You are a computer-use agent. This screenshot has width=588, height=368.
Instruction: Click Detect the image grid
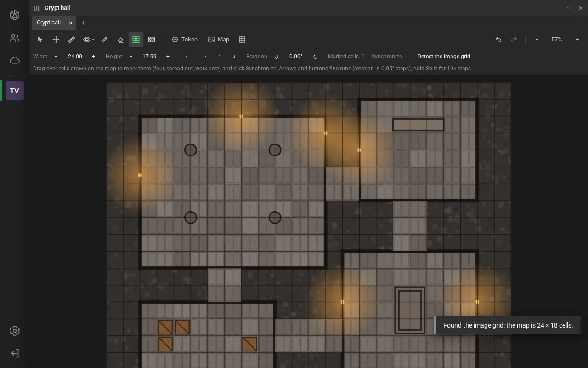pos(444,57)
